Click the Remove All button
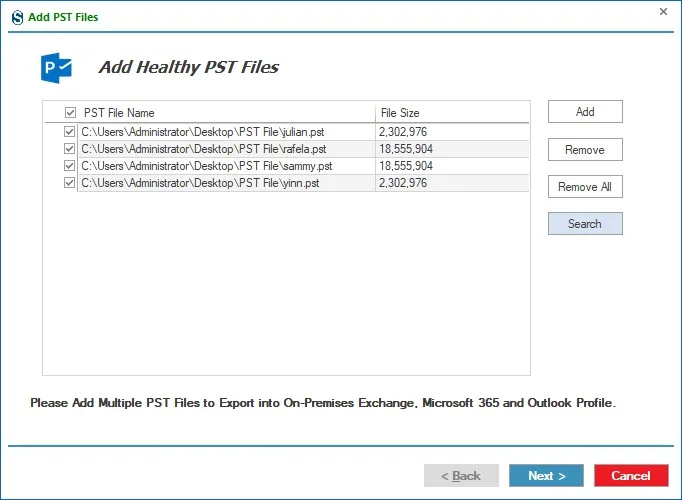 585,187
